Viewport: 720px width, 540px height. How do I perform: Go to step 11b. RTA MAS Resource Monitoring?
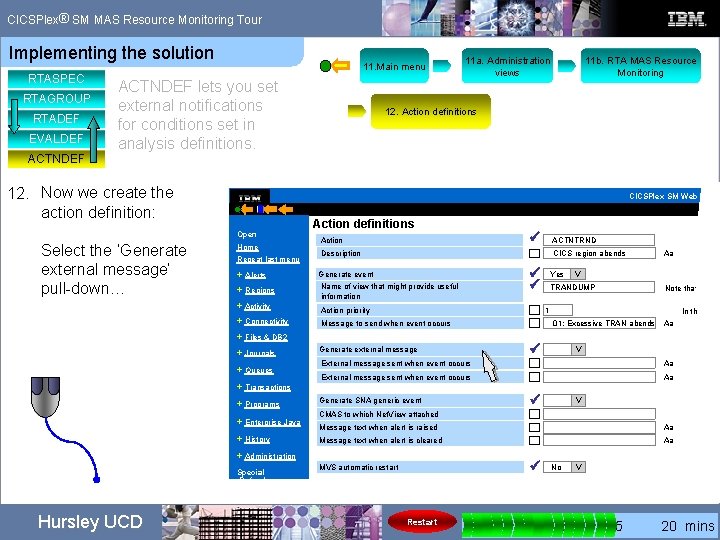[641, 66]
